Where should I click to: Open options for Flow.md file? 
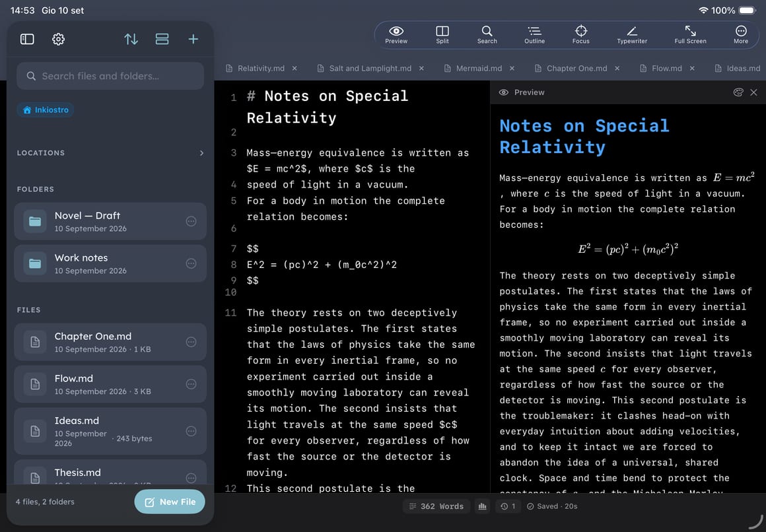(x=191, y=384)
